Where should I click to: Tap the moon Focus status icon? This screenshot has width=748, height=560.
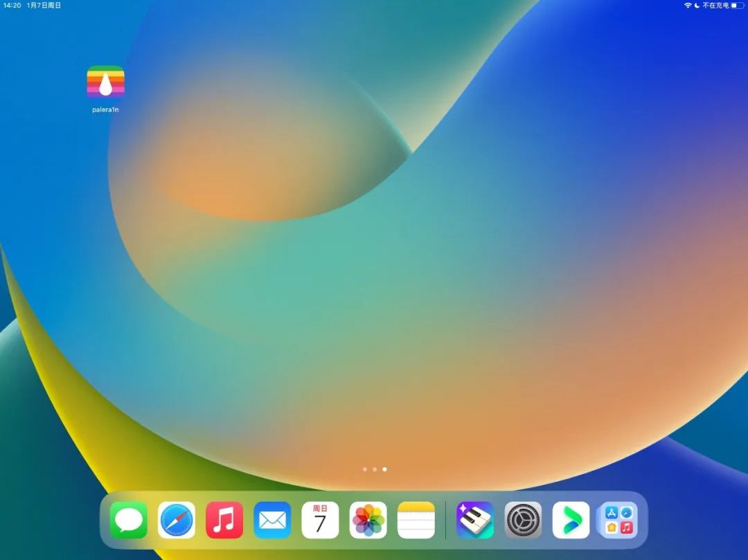pyautogui.click(x=697, y=6)
